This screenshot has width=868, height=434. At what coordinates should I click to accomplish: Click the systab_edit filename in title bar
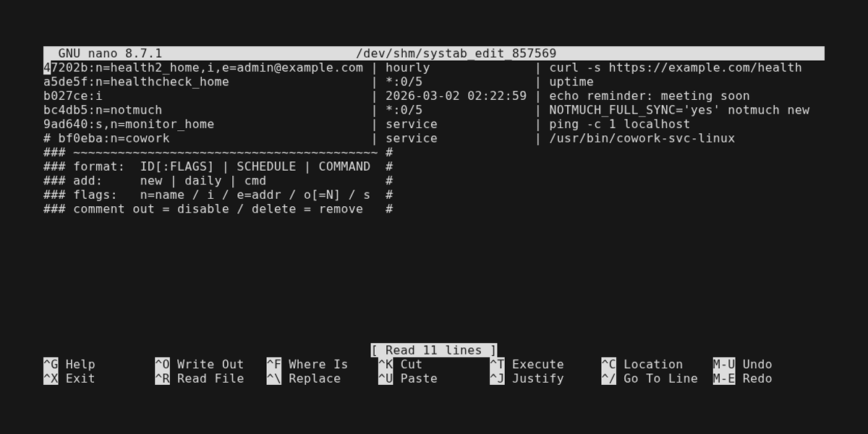tap(456, 54)
